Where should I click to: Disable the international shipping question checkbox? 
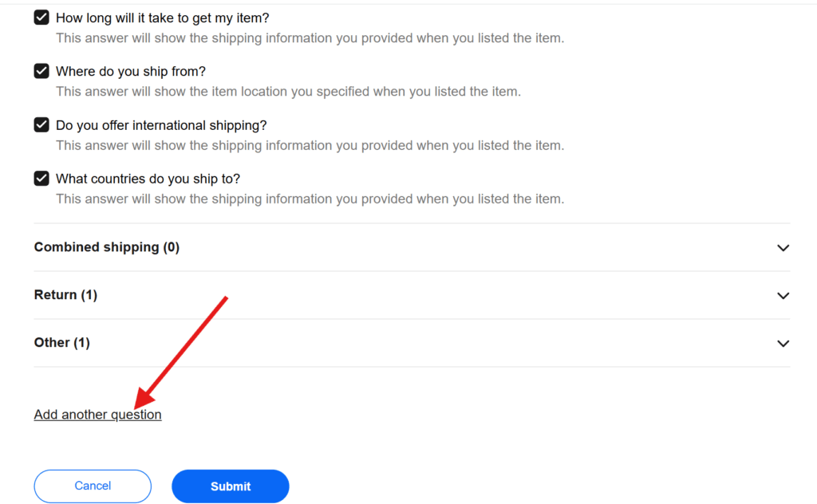point(41,125)
